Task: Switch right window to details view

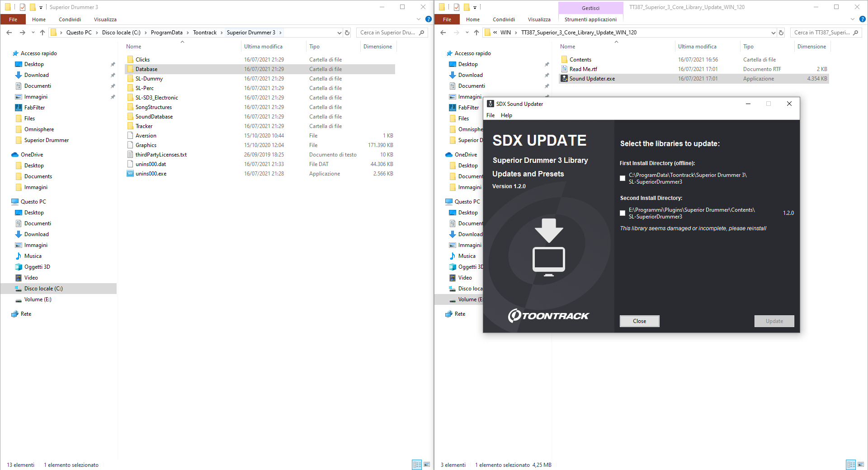Action: 851,465
